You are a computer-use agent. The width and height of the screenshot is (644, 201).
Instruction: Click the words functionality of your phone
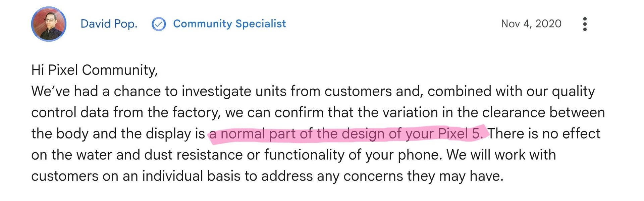click(x=353, y=155)
